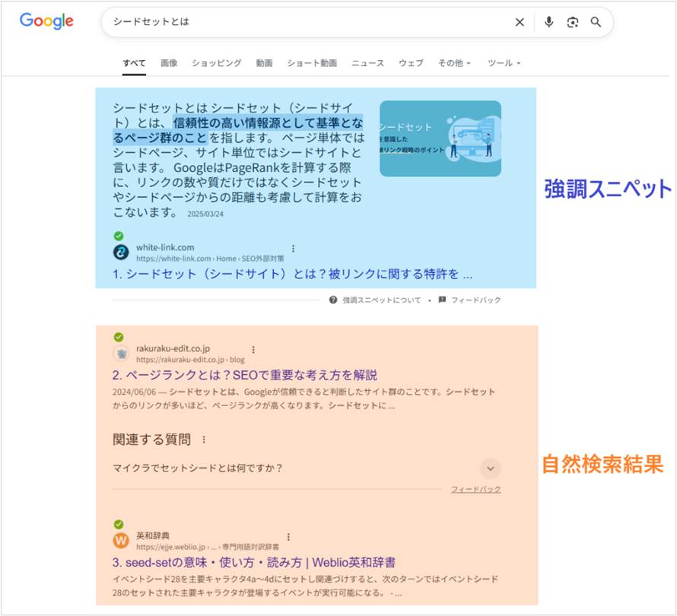Expand question マイクラでセットシードとは何ですか？
The width and height of the screenshot is (677, 616).
(x=307, y=468)
